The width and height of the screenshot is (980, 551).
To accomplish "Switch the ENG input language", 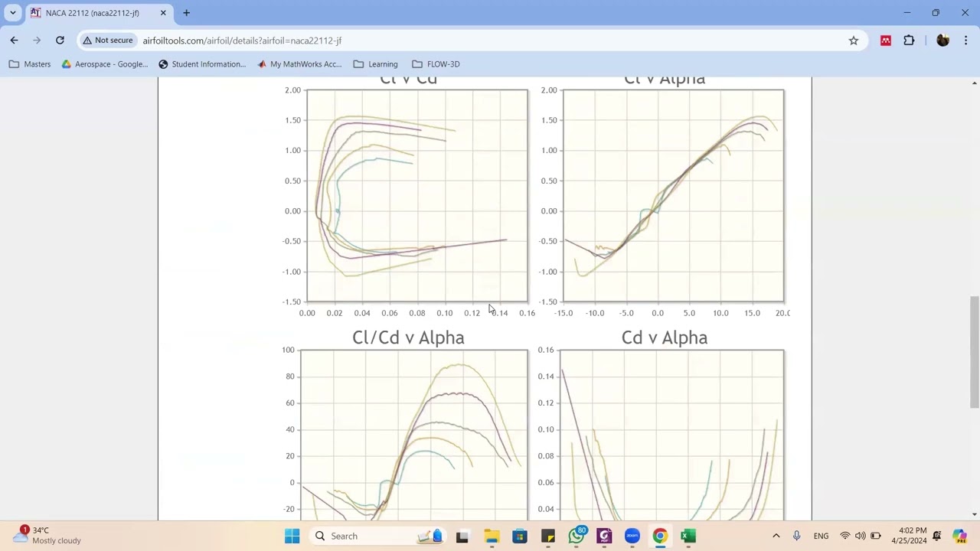I will tap(821, 536).
